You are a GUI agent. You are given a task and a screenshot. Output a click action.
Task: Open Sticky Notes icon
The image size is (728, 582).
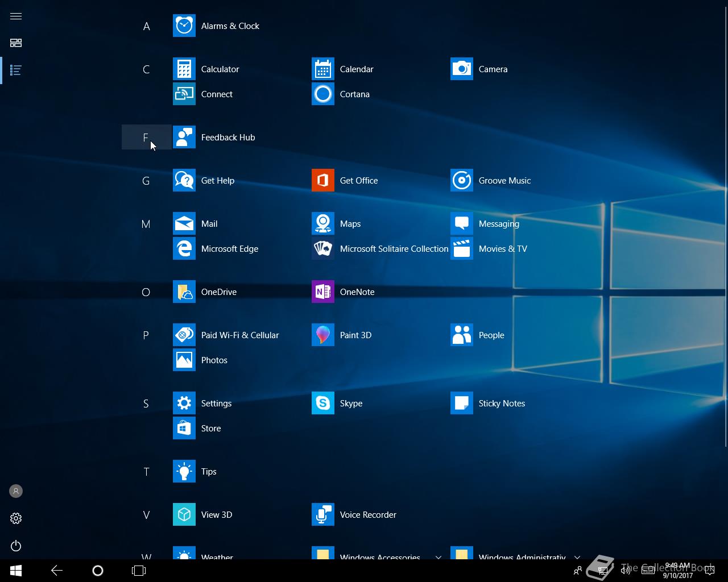click(462, 404)
